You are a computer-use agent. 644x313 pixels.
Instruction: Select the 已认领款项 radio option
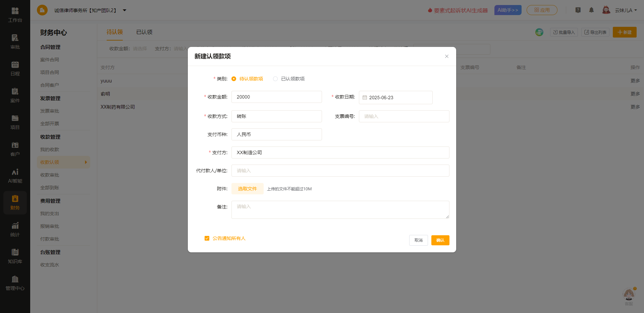click(x=275, y=79)
